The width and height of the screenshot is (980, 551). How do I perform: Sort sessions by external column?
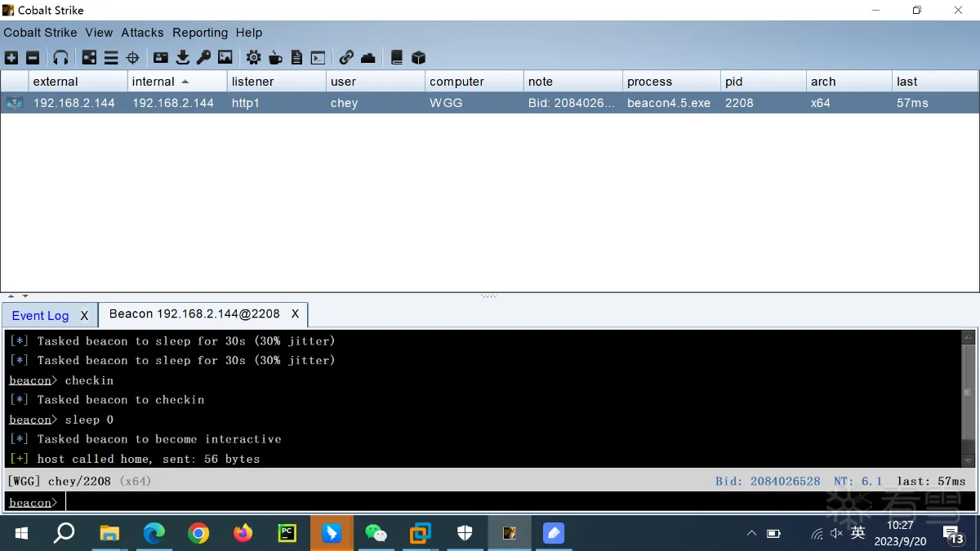click(78, 82)
